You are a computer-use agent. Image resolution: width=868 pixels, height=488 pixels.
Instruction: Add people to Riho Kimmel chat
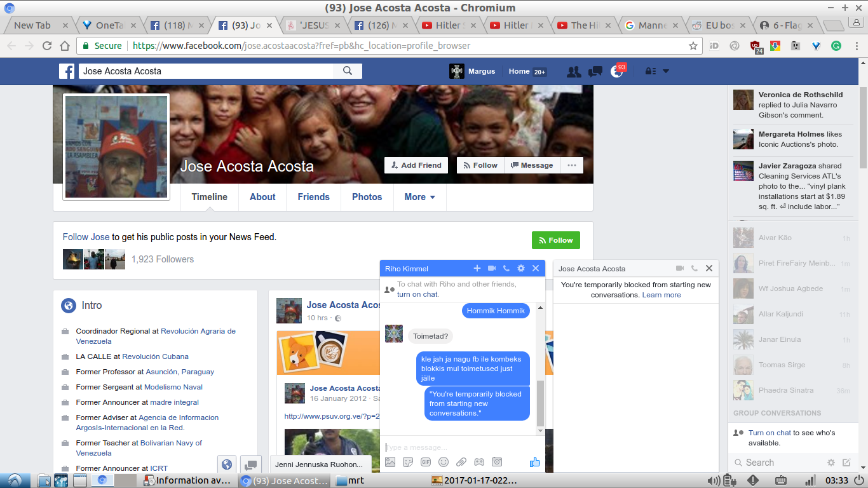pyautogui.click(x=477, y=269)
